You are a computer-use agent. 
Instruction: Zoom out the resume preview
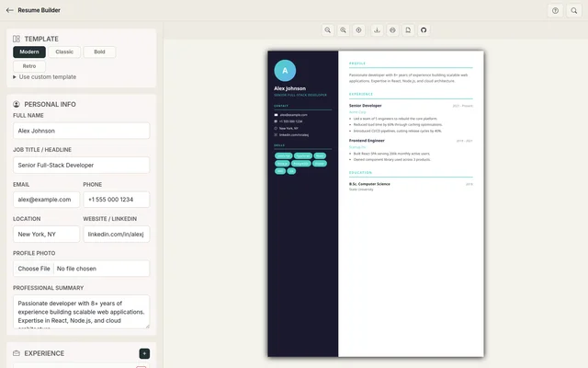coord(328,30)
